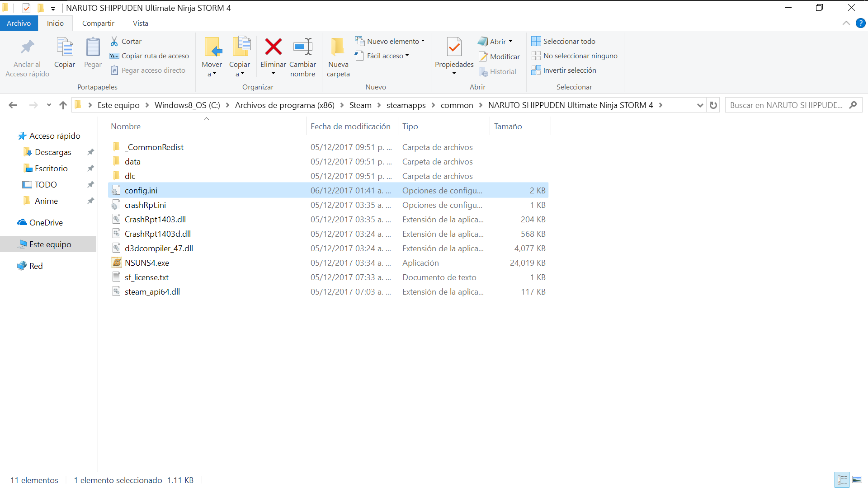The height and width of the screenshot is (488, 868).
Task: Pin to Quick Access icon
Action: [x=27, y=47]
